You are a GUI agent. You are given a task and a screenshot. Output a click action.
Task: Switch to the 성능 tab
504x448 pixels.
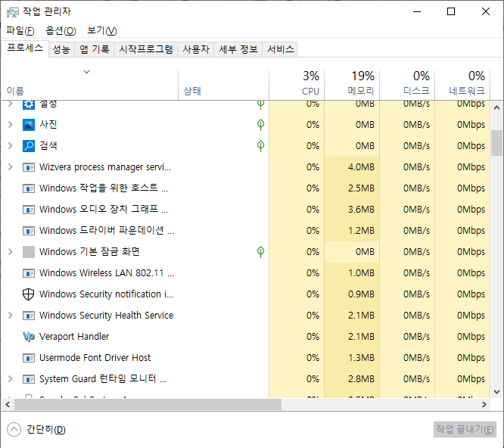[x=61, y=49]
